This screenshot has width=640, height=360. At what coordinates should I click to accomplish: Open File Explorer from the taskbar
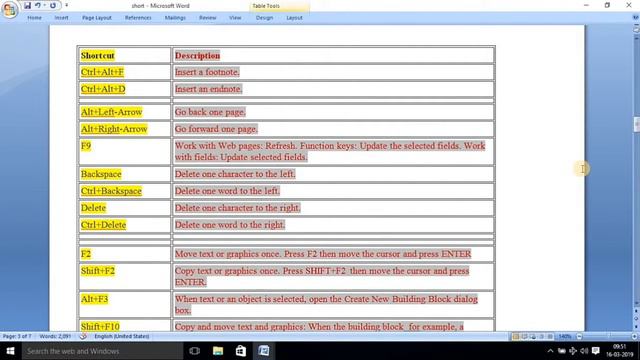point(218,351)
